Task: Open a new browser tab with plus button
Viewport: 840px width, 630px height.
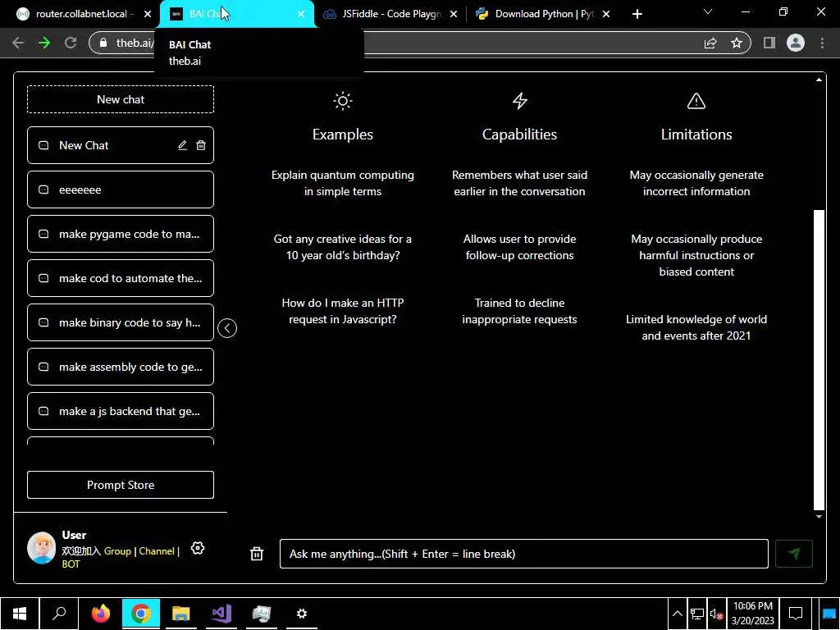Action: click(637, 14)
